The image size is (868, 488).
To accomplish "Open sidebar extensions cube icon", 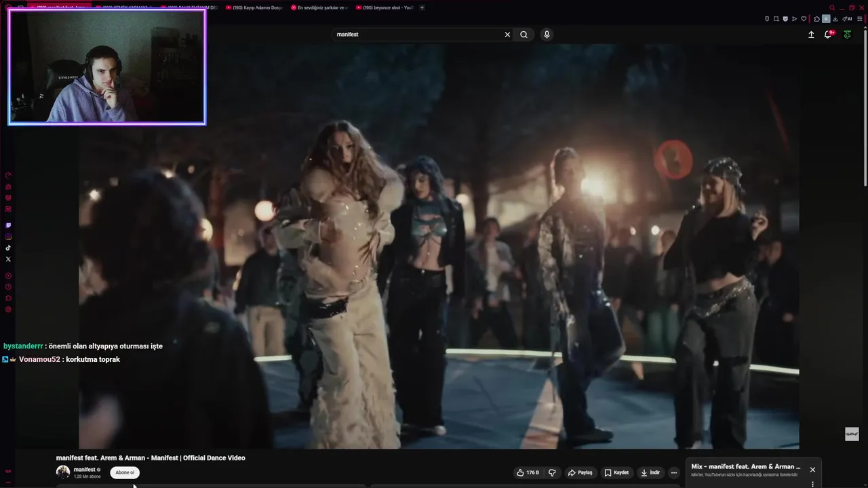I will coord(8,298).
